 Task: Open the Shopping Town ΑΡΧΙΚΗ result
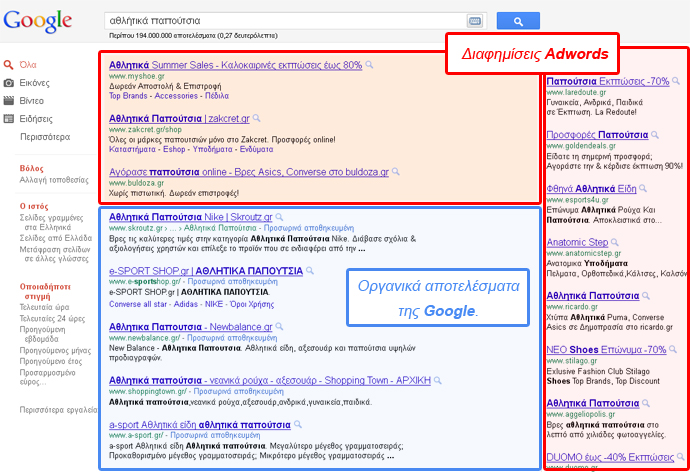tap(270, 381)
